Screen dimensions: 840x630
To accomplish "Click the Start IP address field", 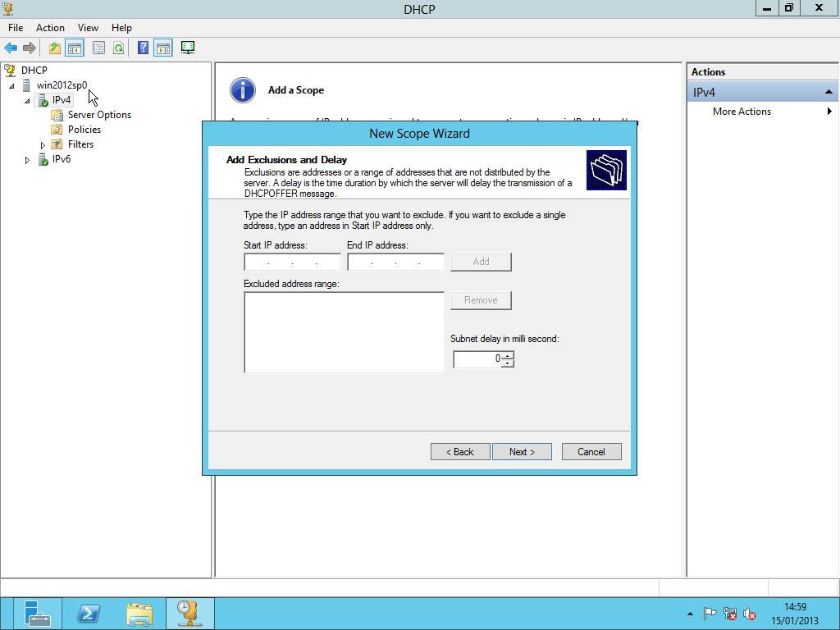I will (292, 262).
